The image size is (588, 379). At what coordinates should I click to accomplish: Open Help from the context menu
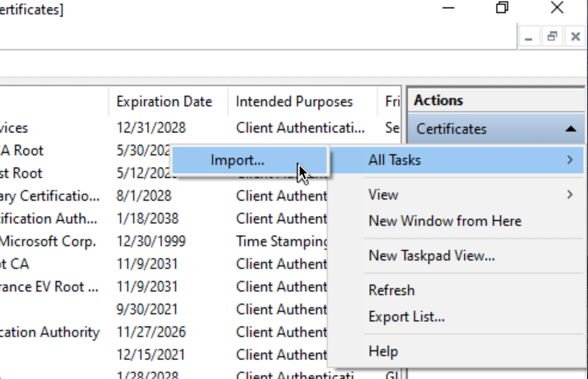pyautogui.click(x=383, y=351)
